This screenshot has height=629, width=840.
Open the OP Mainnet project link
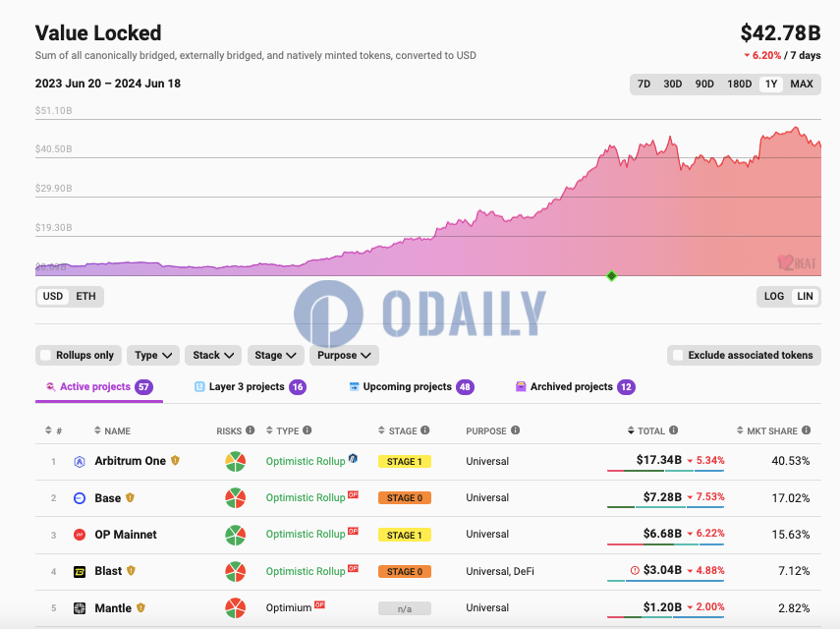[126, 535]
